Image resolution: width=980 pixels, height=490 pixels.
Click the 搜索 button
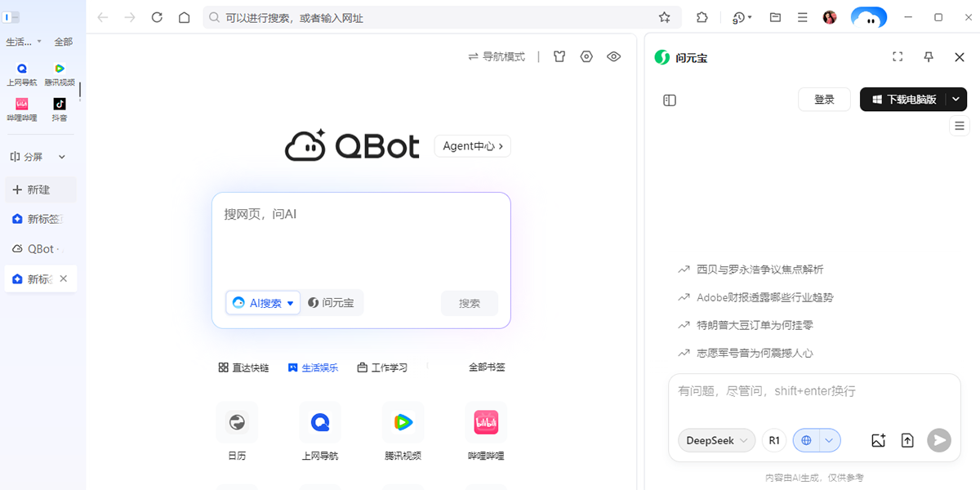click(x=470, y=303)
